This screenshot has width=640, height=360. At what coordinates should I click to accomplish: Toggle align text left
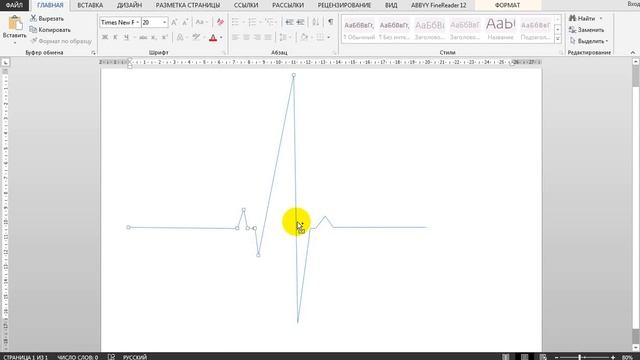[236, 38]
